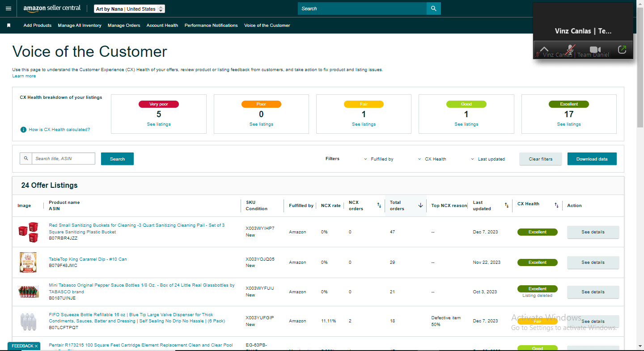Sort by Total orders descending arrow

(420, 205)
